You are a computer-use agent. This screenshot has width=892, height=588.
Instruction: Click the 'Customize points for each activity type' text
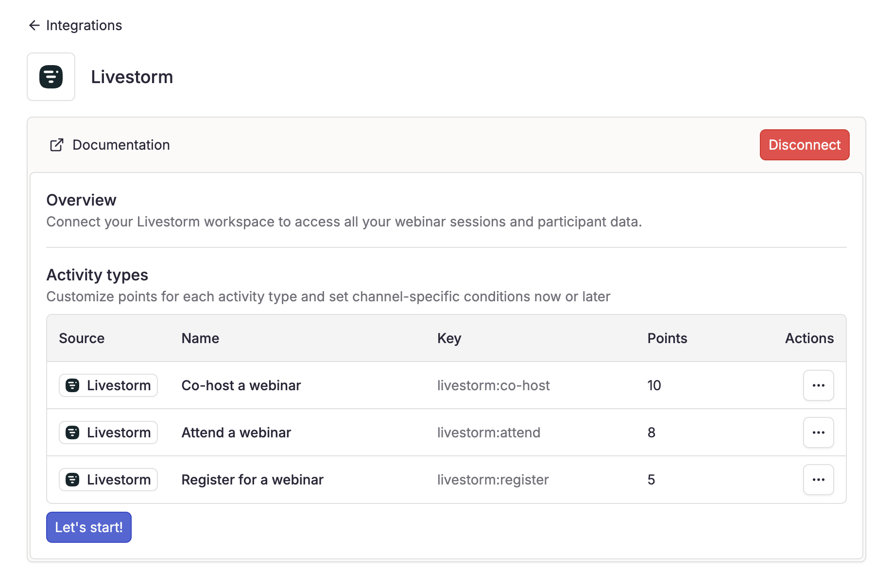point(328,296)
